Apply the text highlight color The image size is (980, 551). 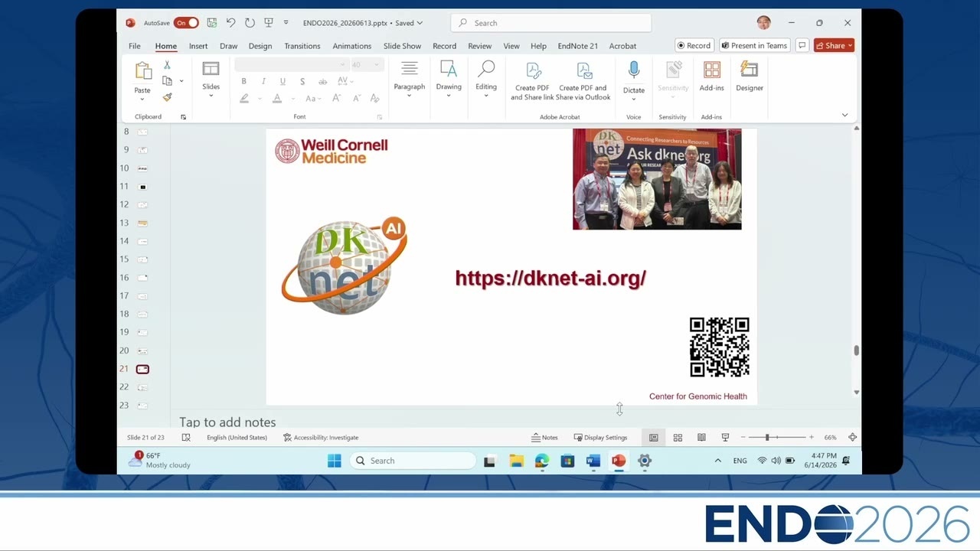(x=244, y=99)
